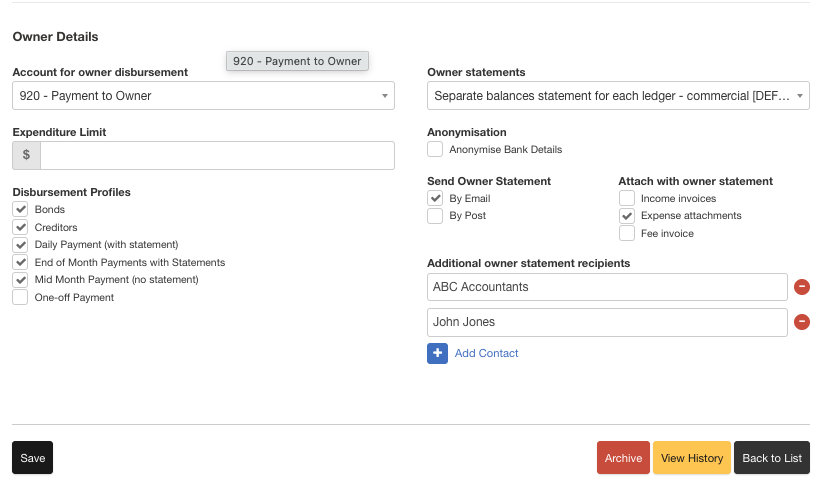Screen dimensions: 836x493
Task: Click the Additional owner statement recipients label
Action: click(528, 263)
